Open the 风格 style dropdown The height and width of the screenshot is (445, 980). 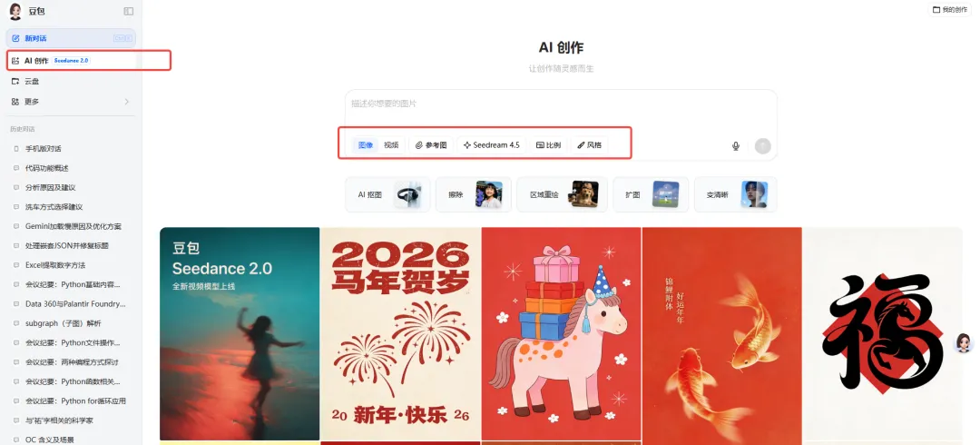click(590, 144)
